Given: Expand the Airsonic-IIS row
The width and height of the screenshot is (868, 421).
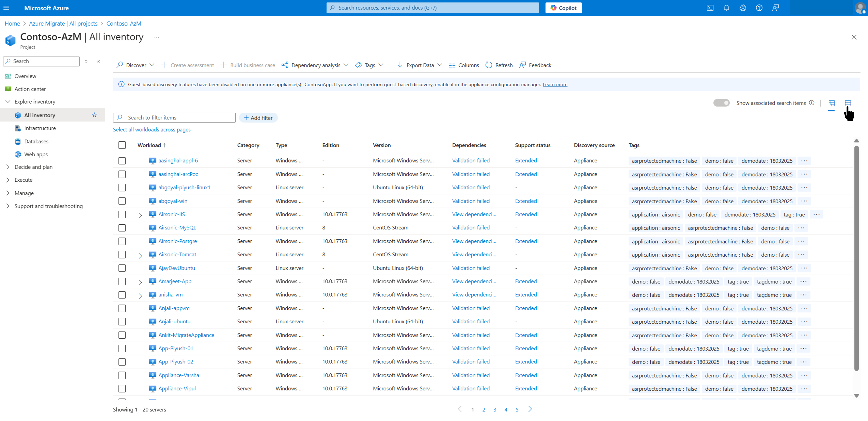Looking at the screenshot, I should coord(140,215).
